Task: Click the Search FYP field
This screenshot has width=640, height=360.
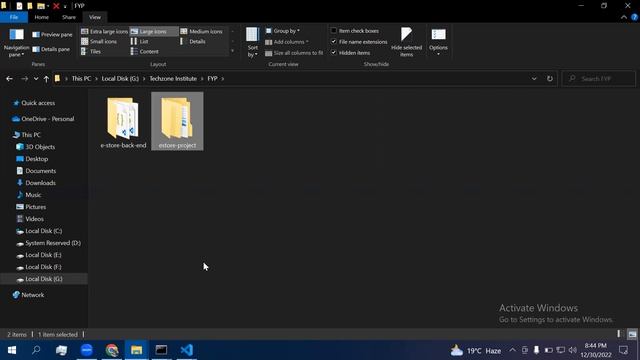Action: pos(599,78)
